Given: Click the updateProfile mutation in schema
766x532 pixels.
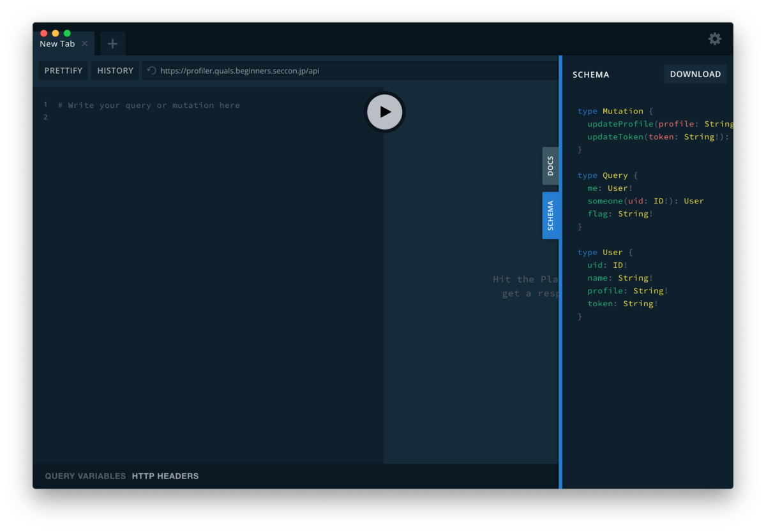Looking at the screenshot, I should (620, 124).
